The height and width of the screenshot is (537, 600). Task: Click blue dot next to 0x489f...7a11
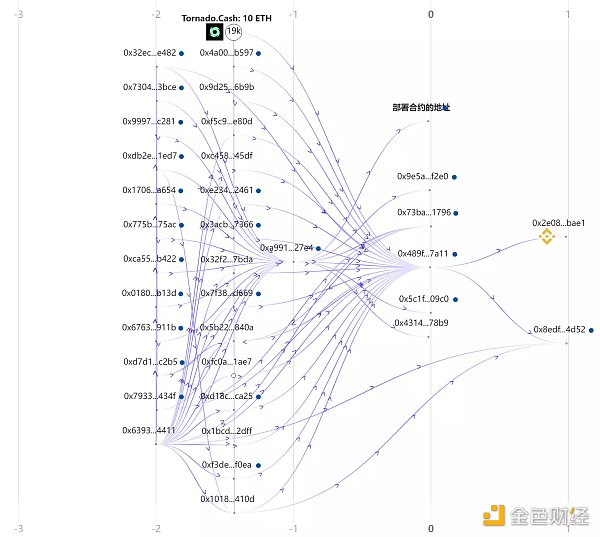tap(455, 254)
